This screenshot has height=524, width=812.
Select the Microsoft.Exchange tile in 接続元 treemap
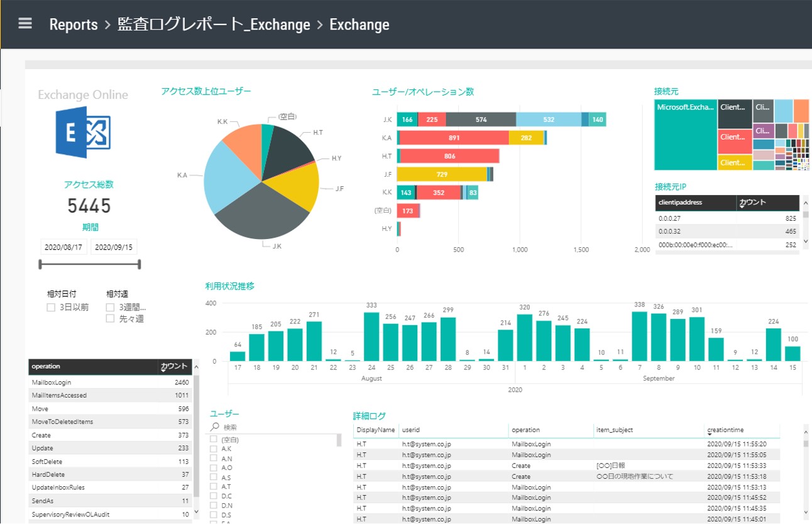point(685,135)
